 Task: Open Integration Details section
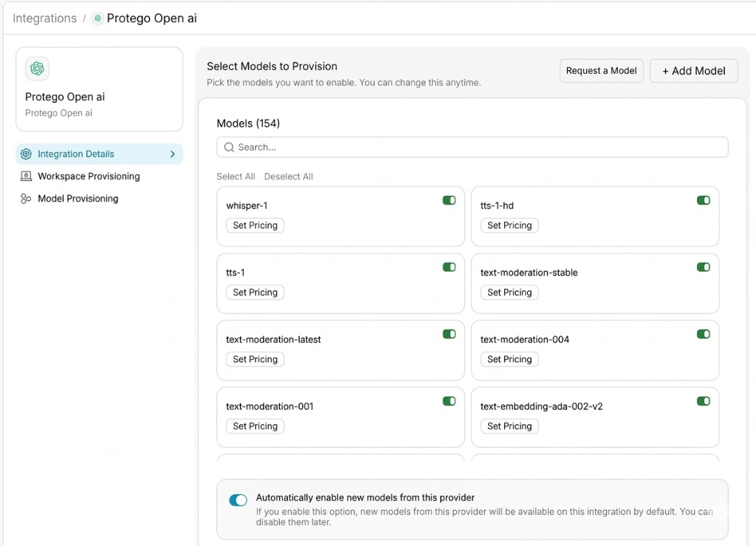(100, 154)
